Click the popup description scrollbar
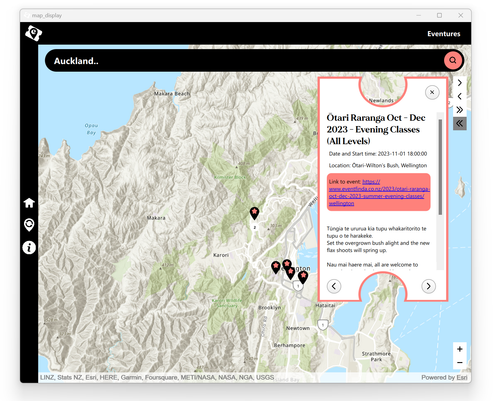This screenshot has height=401, width=500. pos(440,167)
